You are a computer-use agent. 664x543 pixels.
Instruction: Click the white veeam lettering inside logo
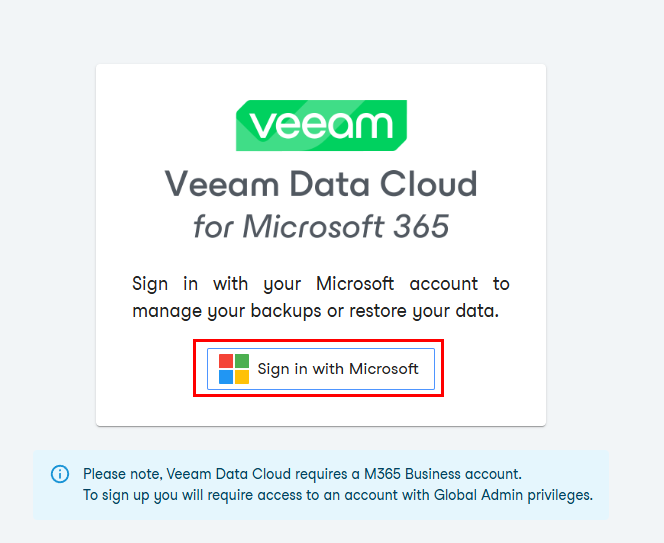[321, 125]
